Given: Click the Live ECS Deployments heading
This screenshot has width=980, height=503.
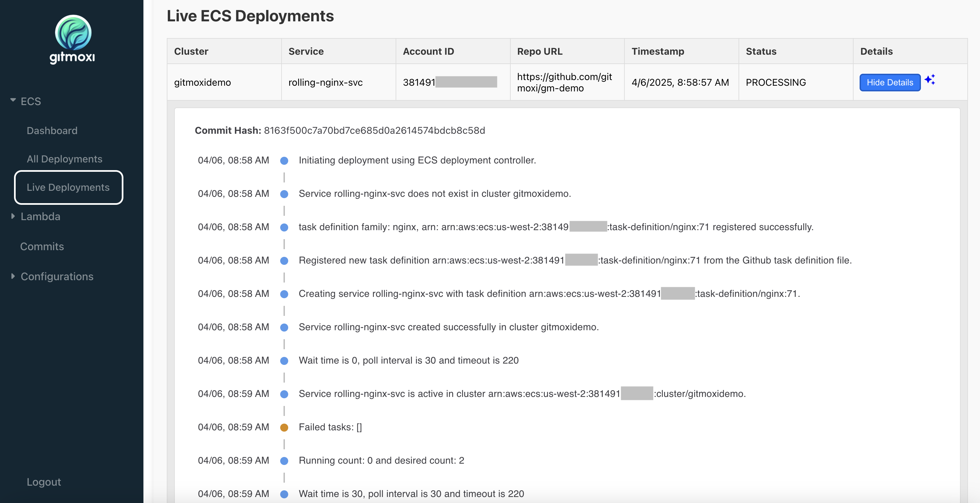Looking at the screenshot, I should tap(250, 16).
